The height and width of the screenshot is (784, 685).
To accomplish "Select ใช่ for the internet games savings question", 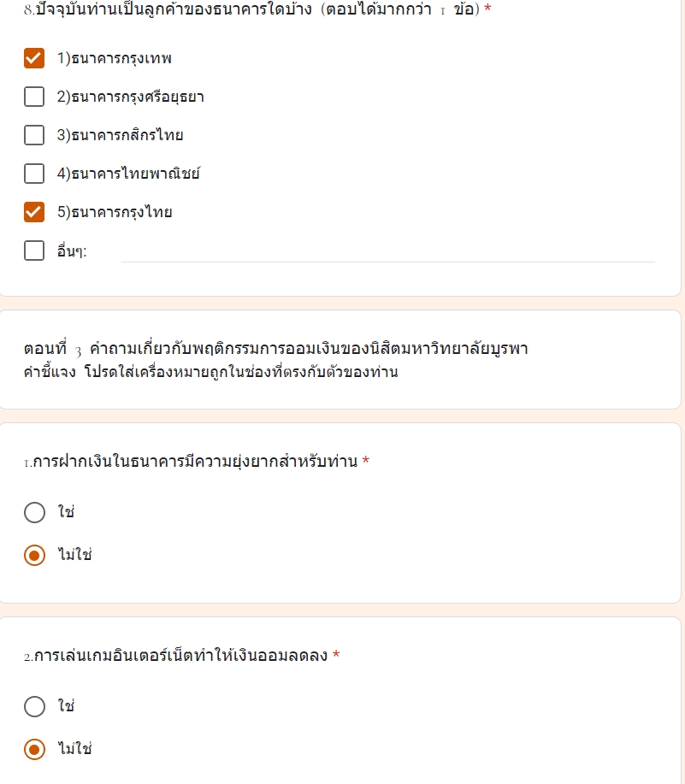I will pos(35,707).
